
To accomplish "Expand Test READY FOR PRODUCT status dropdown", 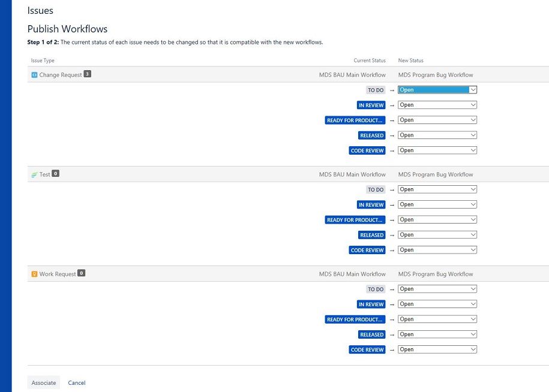I will (437, 220).
